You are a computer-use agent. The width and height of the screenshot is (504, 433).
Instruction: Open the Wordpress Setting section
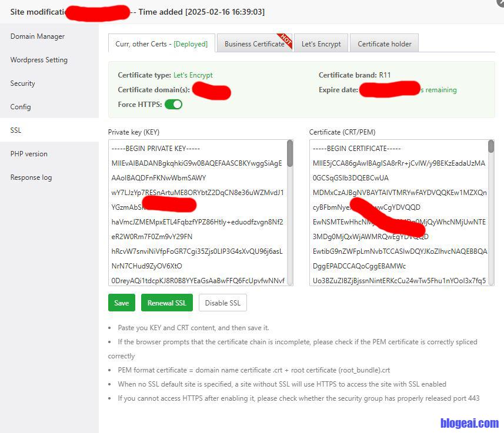click(39, 60)
